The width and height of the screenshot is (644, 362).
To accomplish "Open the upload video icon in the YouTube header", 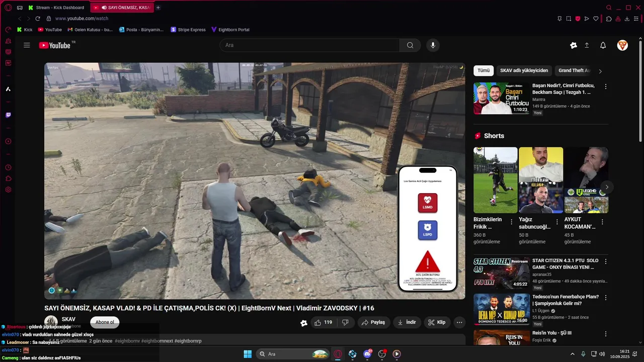I will coord(587,45).
